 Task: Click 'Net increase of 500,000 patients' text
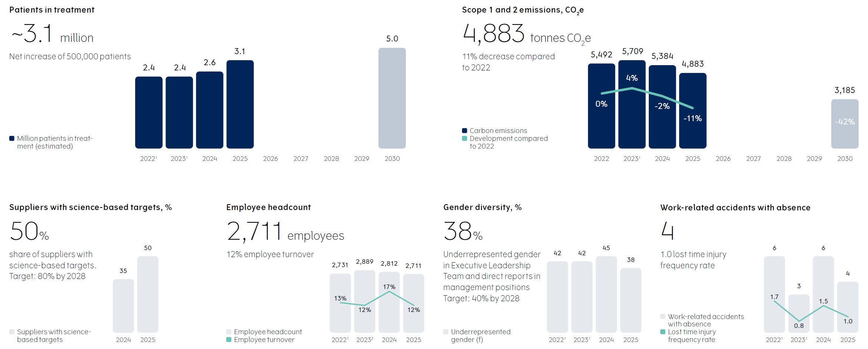click(70, 57)
